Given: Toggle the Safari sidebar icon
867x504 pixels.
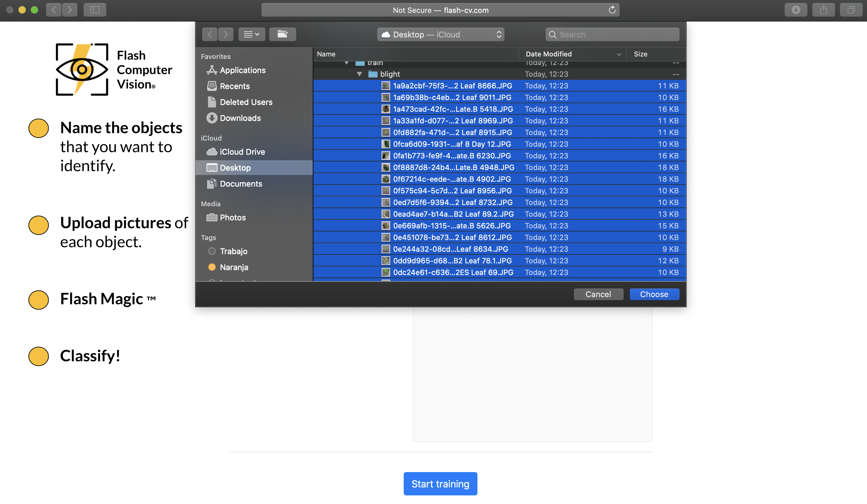Looking at the screenshot, I should (95, 10).
